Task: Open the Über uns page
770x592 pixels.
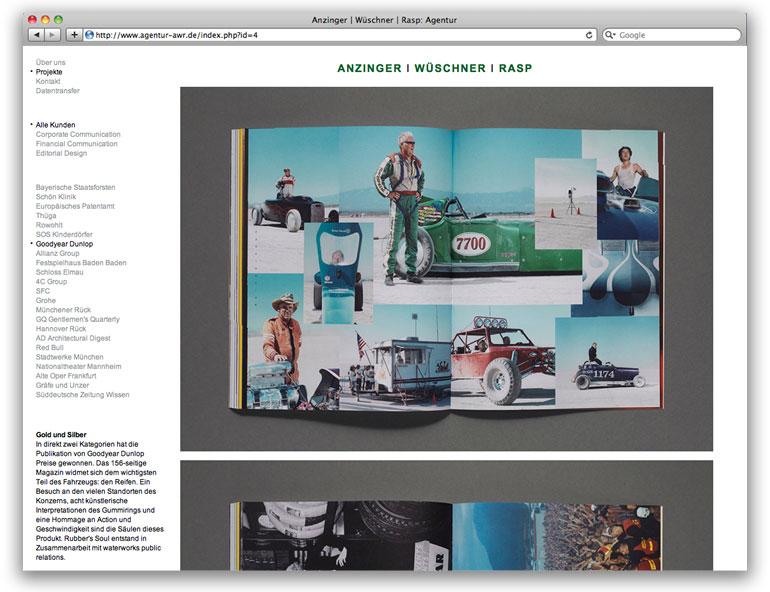Action: pyautogui.click(x=51, y=62)
